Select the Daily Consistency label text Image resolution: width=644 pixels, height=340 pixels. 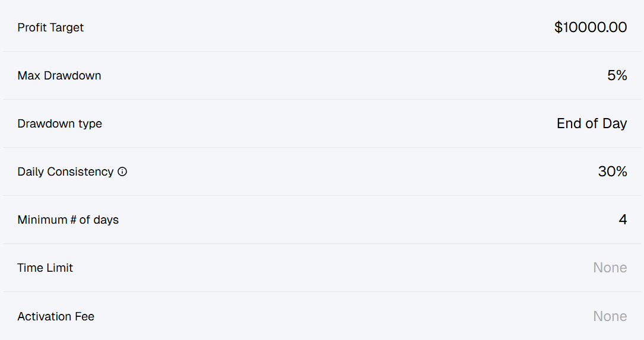65,171
